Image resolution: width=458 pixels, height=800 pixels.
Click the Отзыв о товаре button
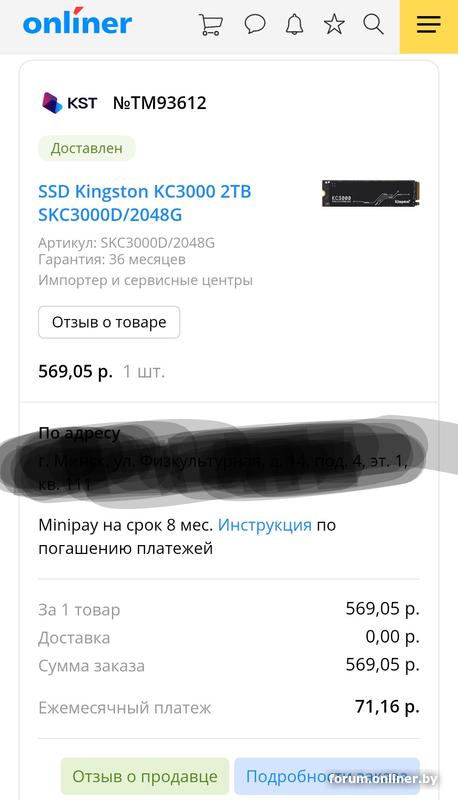109,322
